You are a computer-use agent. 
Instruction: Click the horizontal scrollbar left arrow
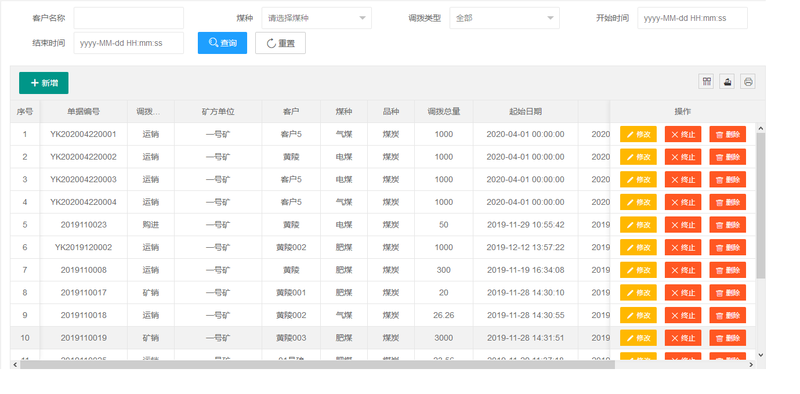[15, 364]
